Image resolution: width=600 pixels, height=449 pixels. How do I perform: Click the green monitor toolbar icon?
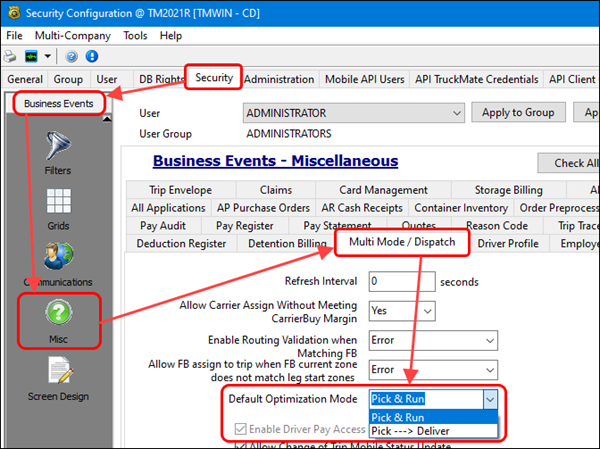click(x=32, y=57)
